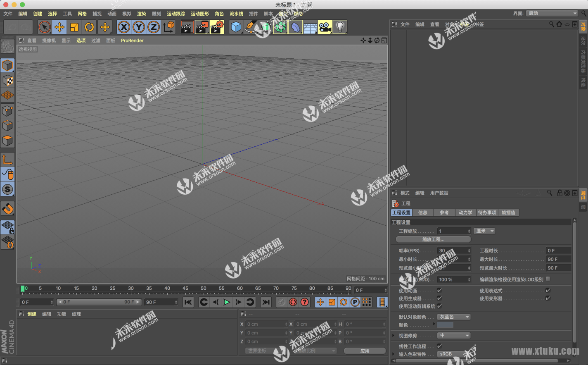Screen dimensions: 588x365
Task: Open the 渲染 menu in menu bar
Action: 142,14
